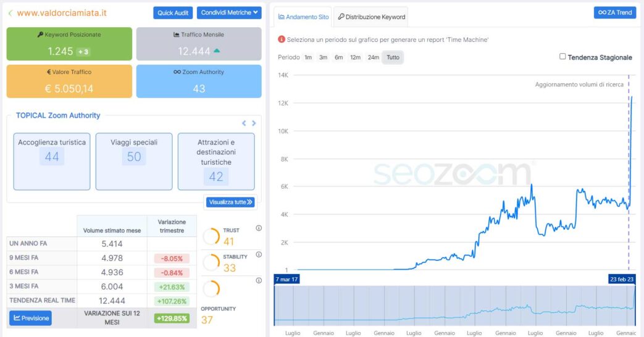The height and width of the screenshot is (337, 644).
Task: Open the Accoglienza turistica authority card
Action: (x=52, y=161)
